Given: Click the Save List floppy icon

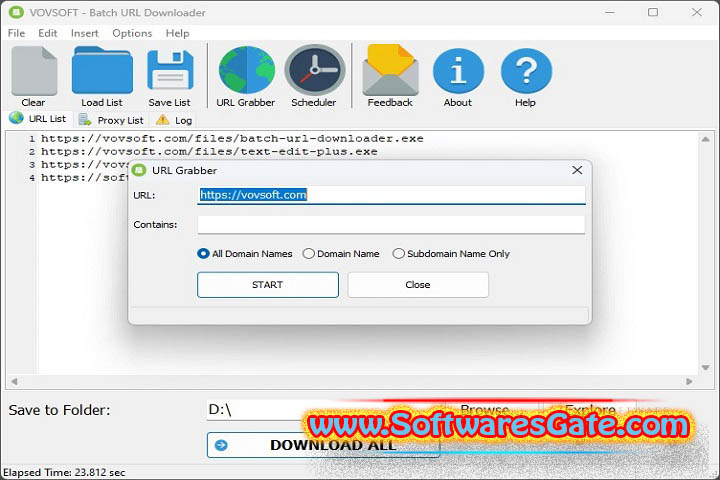Looking at the screenshot, I should [x=170, y=70].
